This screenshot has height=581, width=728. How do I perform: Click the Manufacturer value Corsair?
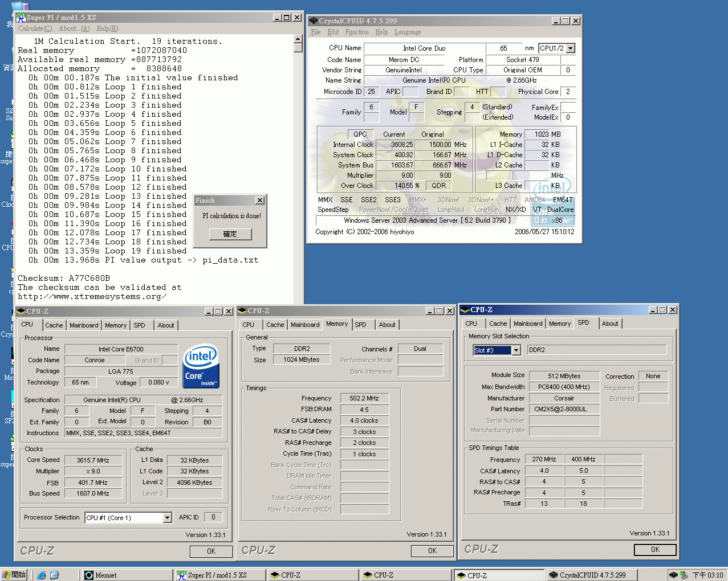(564, 398)
